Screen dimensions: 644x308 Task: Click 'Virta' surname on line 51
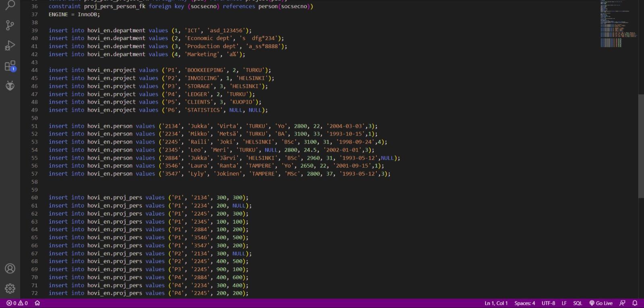pos(228,126)
